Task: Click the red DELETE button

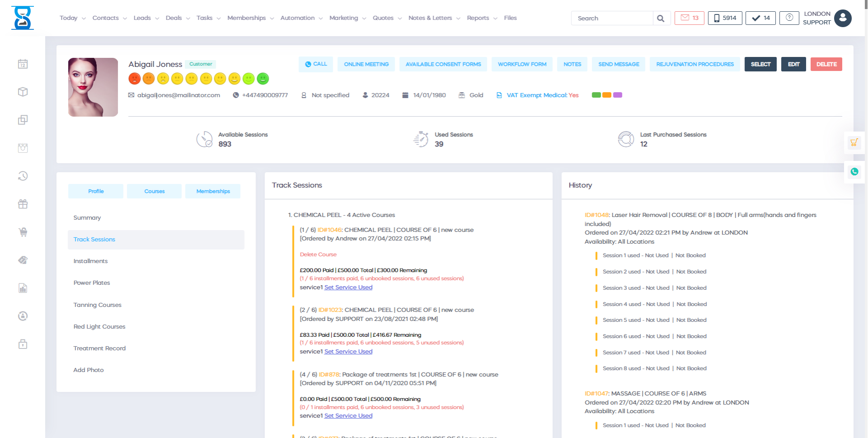Action: 826,64
